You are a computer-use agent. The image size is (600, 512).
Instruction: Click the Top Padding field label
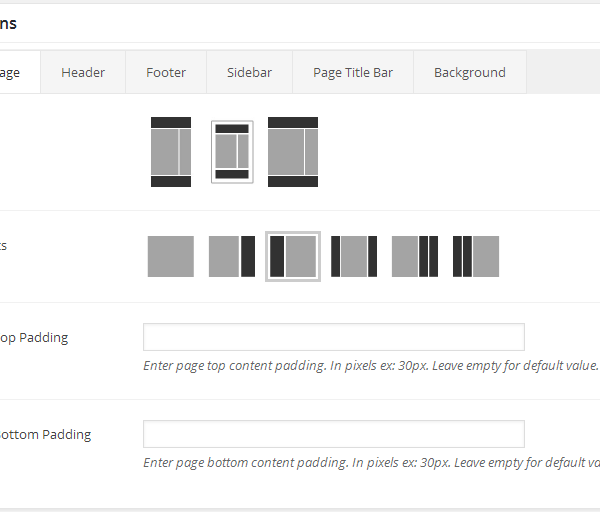[33, 338]
